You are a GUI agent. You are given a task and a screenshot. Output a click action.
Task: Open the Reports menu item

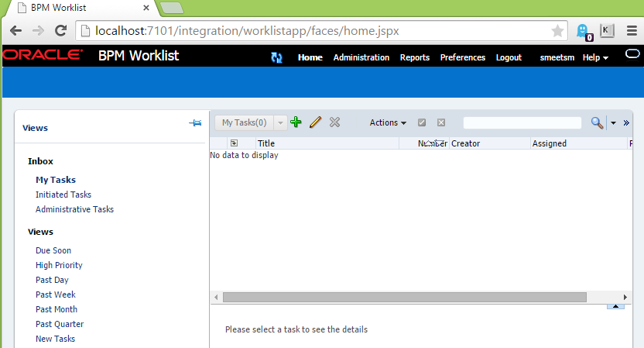click(x=415, y=57)
